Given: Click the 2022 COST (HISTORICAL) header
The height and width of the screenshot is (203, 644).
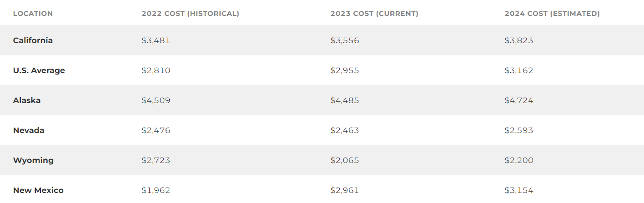Looking at the screenshot, I should tap(190, 14).
